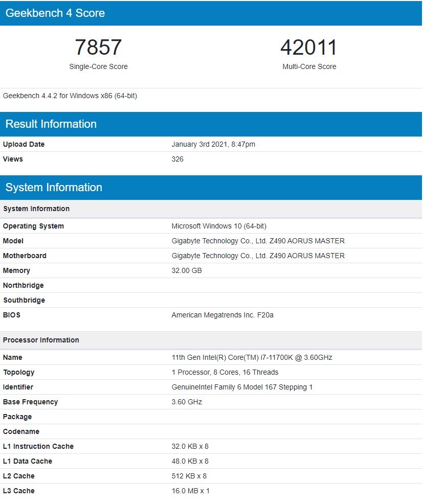
Task: Click the Operating System label
Action: 33,226
